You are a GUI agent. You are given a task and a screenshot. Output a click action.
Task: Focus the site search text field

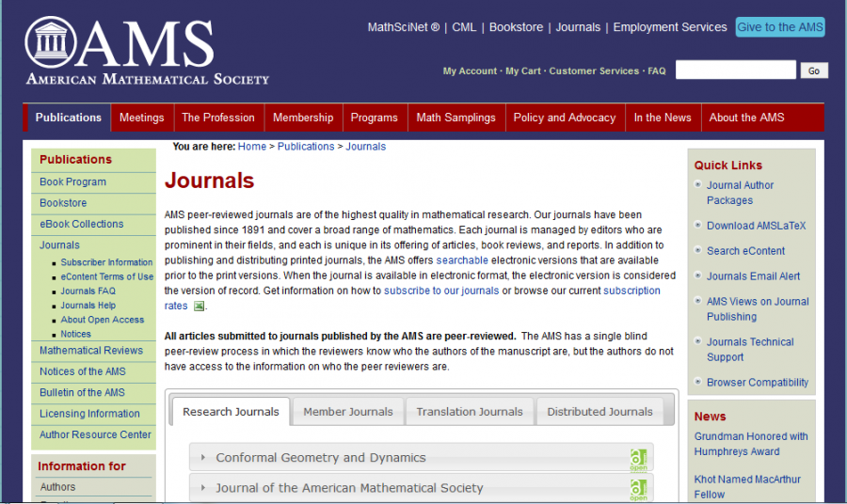[x=735, y=71]
